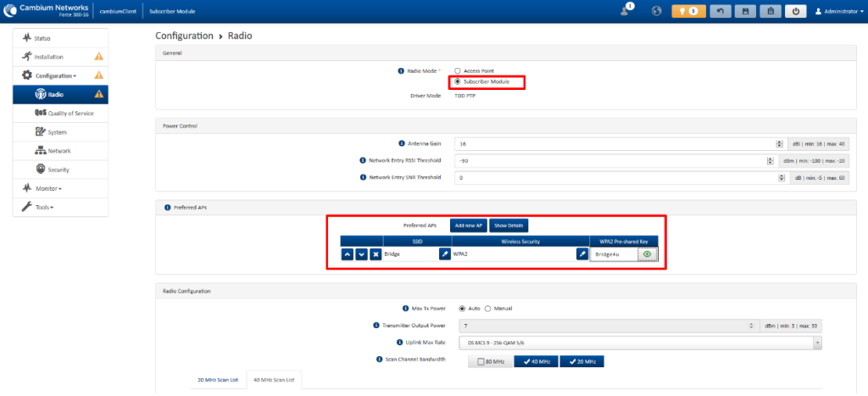Click the globe language icon
Viewport: 868px width, 396px height.
click(656, 11)
